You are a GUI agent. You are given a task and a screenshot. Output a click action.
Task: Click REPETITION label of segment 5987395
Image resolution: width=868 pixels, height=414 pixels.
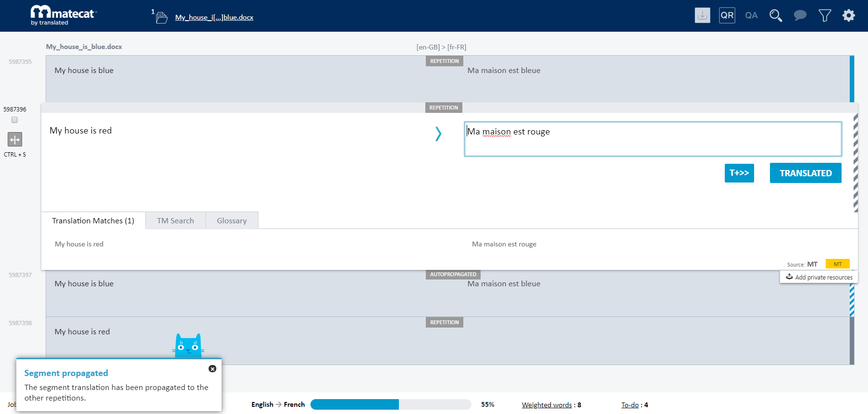click(x=445, y=61)
